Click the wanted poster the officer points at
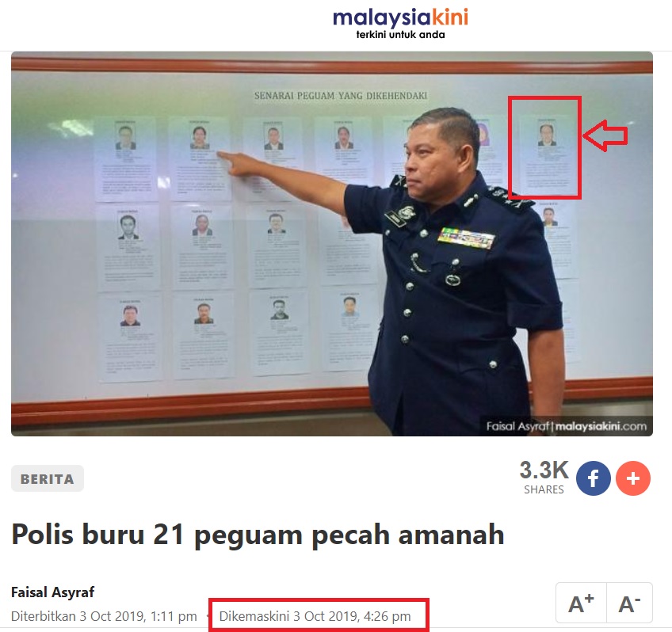This screenshot has width=672, height=632. pyautogui.click(x=200, y=158)
